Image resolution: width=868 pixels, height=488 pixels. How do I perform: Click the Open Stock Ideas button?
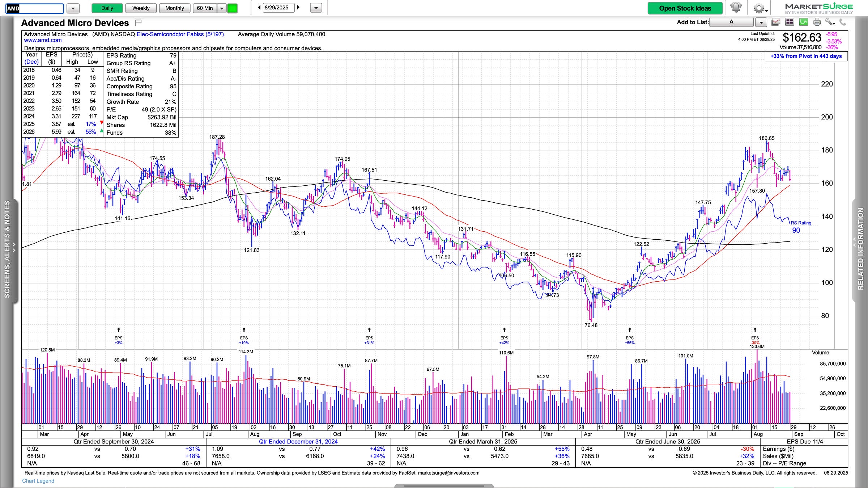[685, 8]
